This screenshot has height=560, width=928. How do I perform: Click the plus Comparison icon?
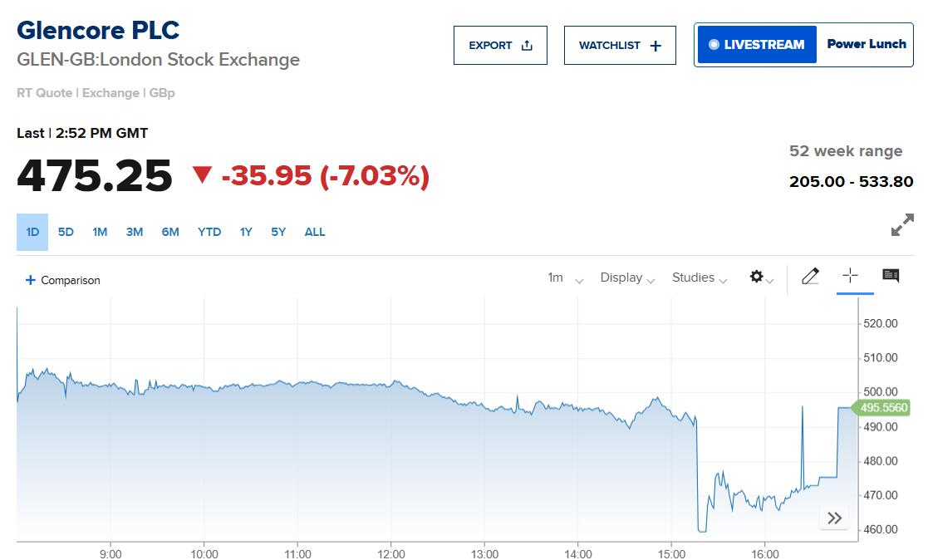(x=31, y=280)
